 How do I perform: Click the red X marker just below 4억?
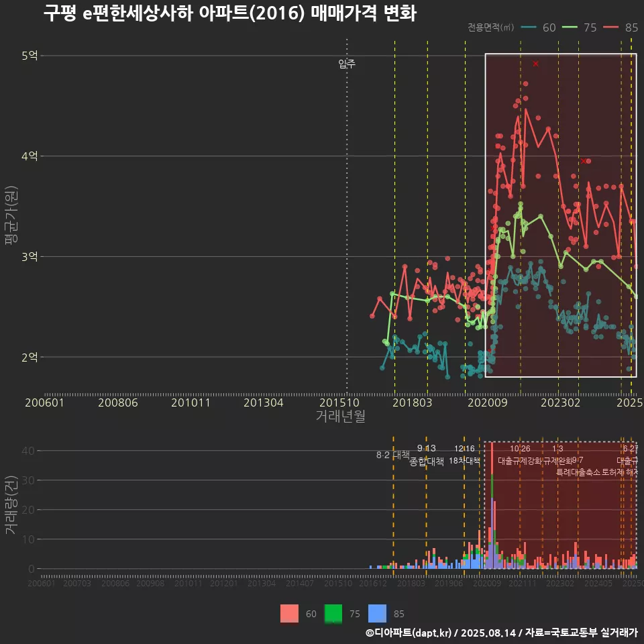click(584, 161)
